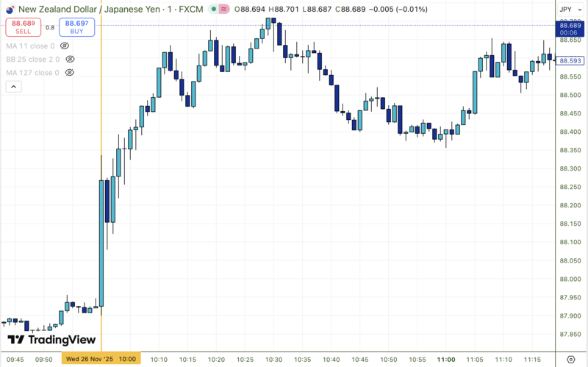Open the JPY currency dropdown
Screen dimensions: 588x367
(x=570, y=10)
